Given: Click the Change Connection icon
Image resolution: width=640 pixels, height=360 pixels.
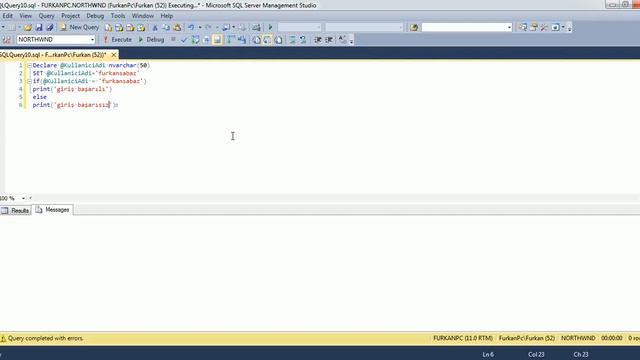Looking at the screenshot, I should pyautogui.click(x=7, y=40).
